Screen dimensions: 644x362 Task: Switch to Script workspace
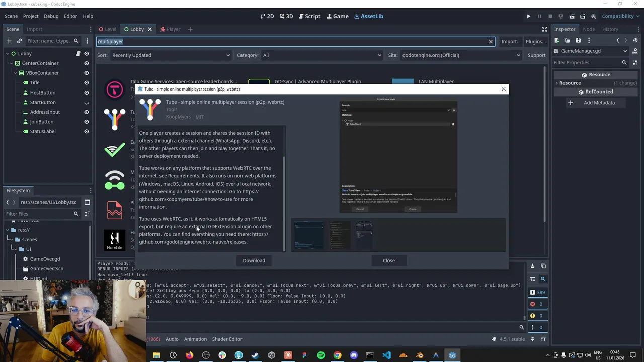tap(308, 16)
